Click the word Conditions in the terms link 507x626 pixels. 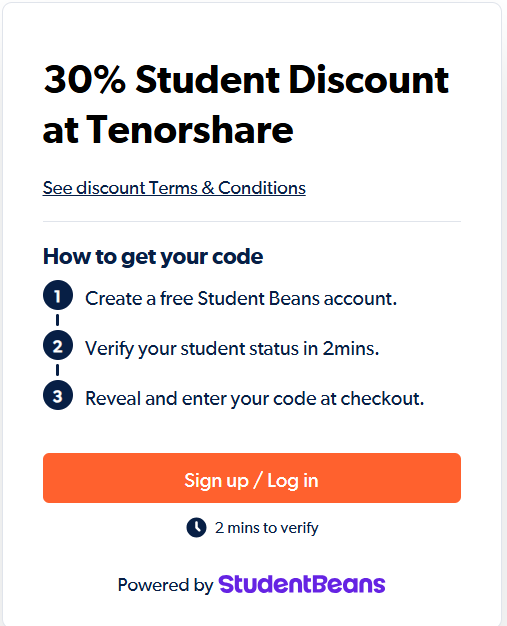(x=262, y=188)
